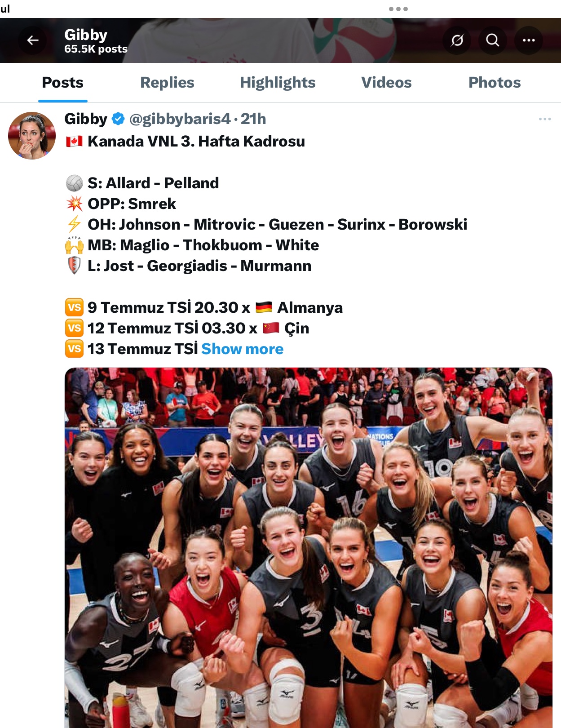Open the Canada team celebration photo
The image size is (561, 728).
309,548
